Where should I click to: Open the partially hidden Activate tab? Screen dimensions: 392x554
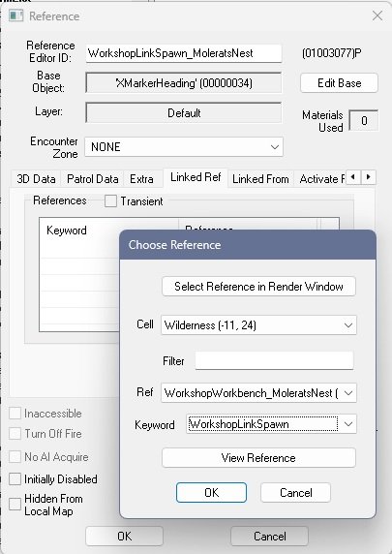[320, 179]
